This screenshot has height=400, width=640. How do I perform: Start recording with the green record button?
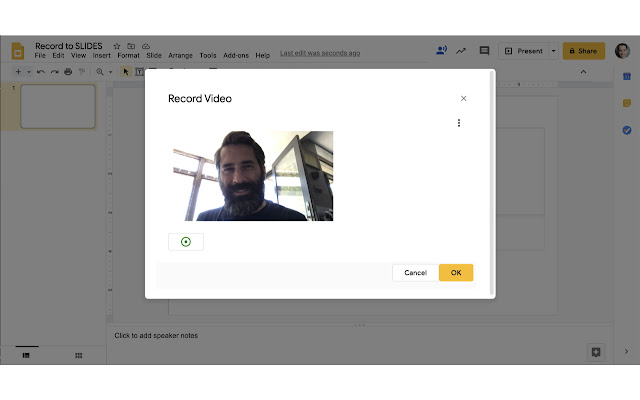186,242
